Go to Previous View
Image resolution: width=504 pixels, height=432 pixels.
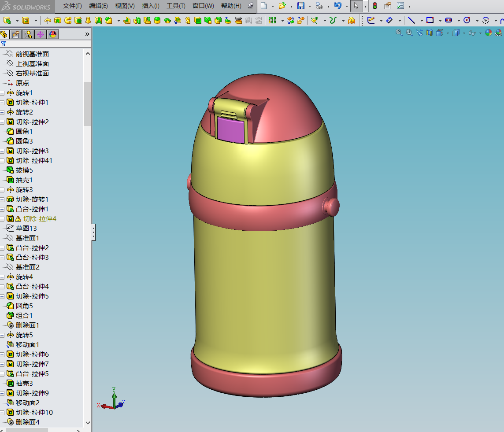tap(419, 33)
